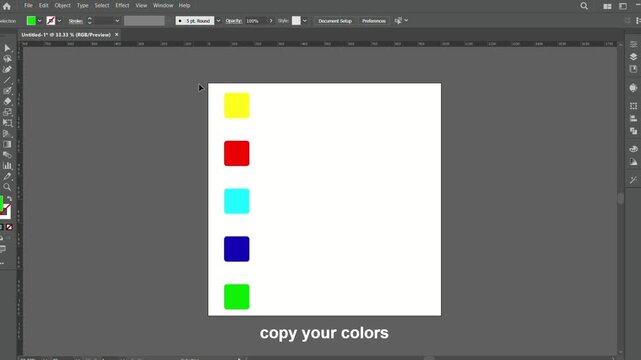Swap fill and stroke arrow
The height and width of the screenshot is (360, 641).
(9, 199)
